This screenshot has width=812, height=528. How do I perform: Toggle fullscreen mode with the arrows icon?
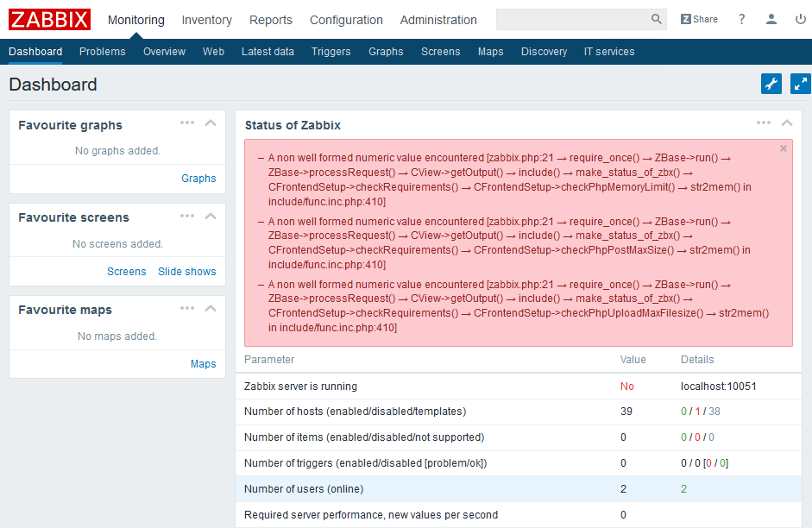point(800,84)
